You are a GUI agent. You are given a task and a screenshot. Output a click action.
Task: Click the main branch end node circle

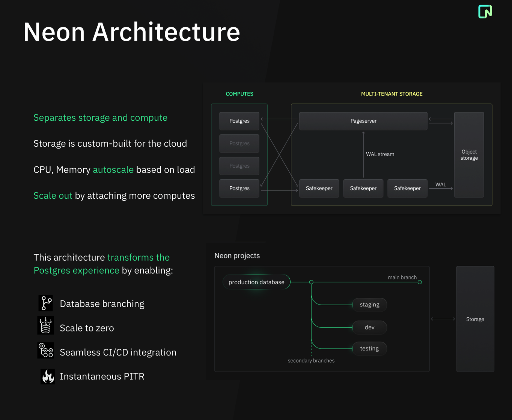click(420, 282)
